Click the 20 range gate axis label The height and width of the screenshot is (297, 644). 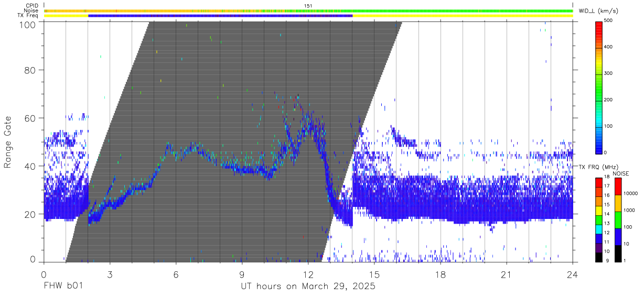pyautogui.click(x=30, y=214)
